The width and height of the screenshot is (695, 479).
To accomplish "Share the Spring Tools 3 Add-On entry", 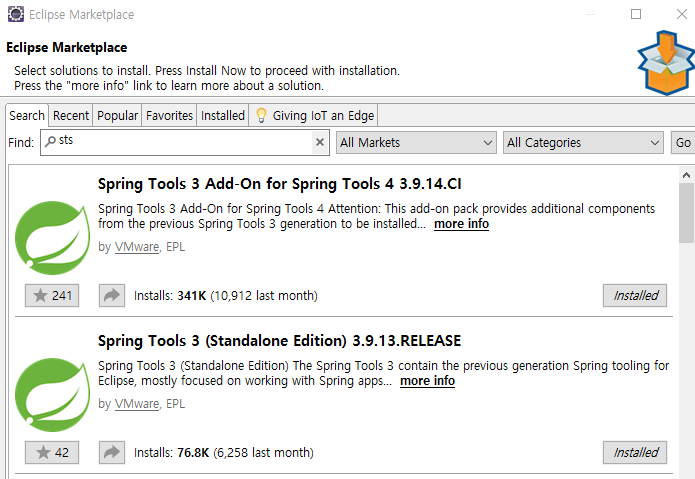I will [112, 296].
